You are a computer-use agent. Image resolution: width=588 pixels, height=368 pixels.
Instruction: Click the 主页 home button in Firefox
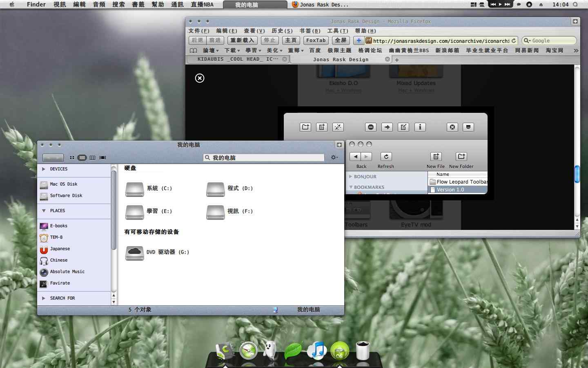291,40
